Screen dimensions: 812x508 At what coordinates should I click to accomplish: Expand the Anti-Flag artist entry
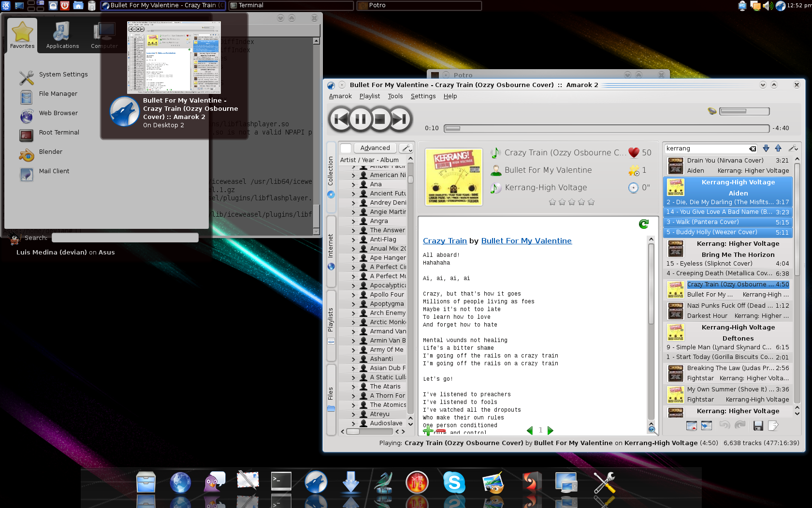(x=353, y=239)
